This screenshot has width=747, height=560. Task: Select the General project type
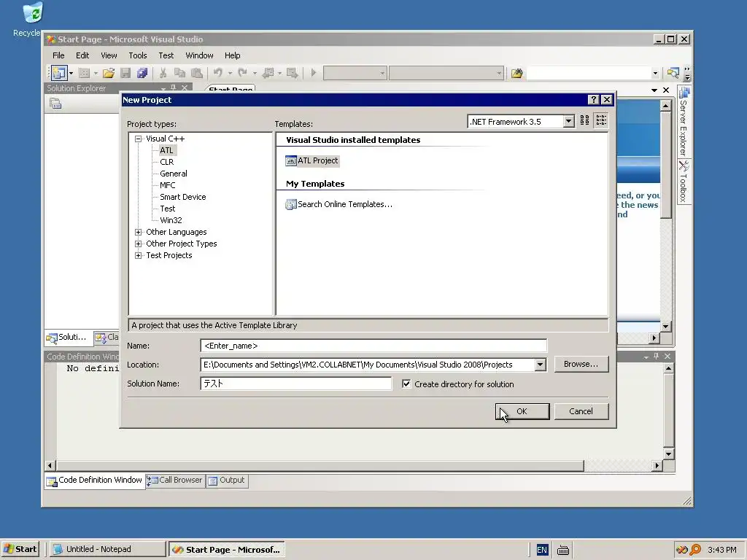pos(174,174)
